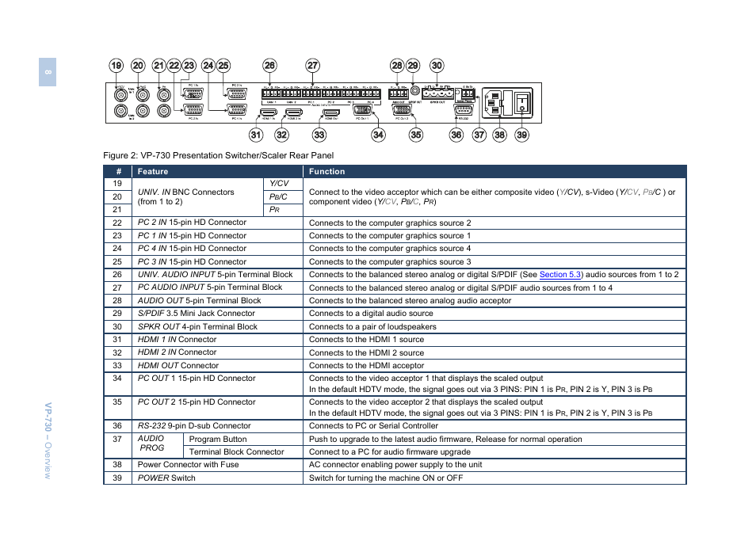This screenshot has height=533, width=756.
Task: Click the '#' column header
Action: (119, 172)
